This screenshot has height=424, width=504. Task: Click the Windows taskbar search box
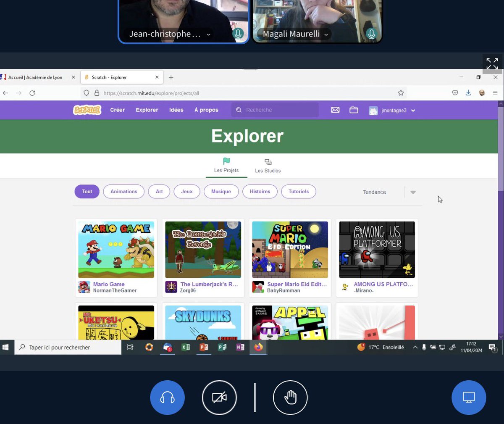tap(68, 348)
